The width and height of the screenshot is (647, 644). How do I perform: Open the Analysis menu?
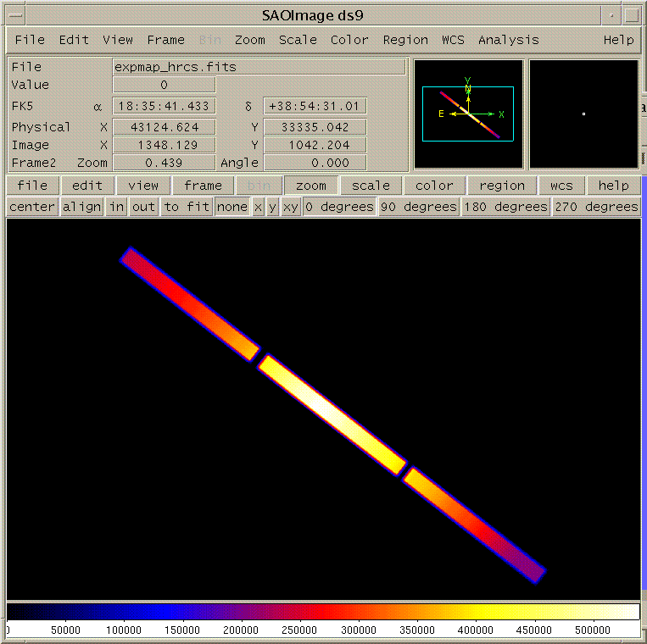click(x=509, y=40)
